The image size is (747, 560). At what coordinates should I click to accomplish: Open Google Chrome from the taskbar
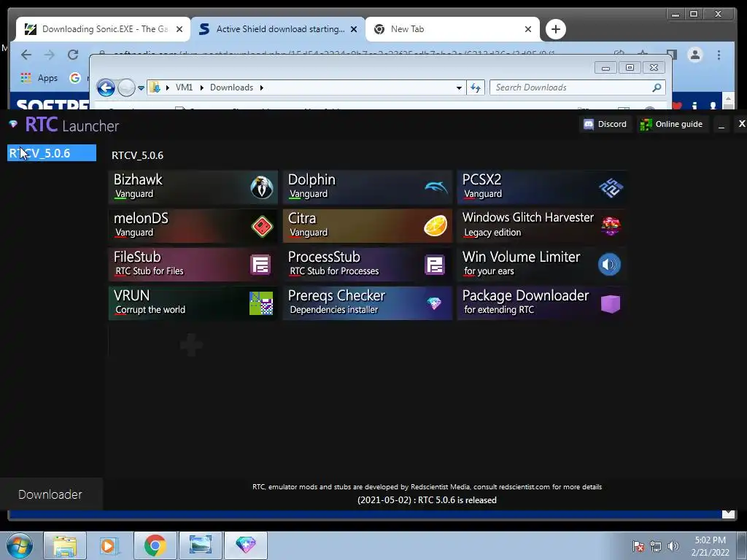[155, 545]
